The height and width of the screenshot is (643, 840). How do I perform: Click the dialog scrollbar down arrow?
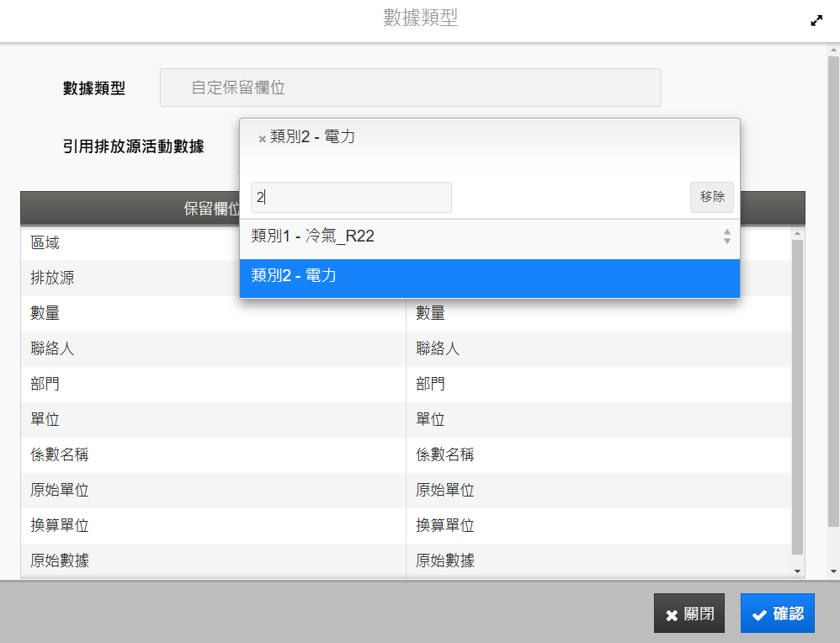click(x=833, y=571)
